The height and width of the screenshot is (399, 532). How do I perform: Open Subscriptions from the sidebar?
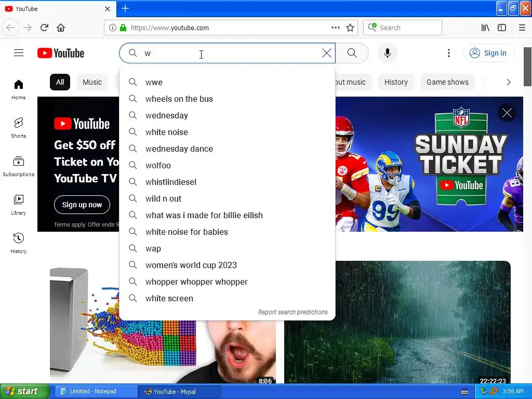pyautogui.click(x=18, y=166)
